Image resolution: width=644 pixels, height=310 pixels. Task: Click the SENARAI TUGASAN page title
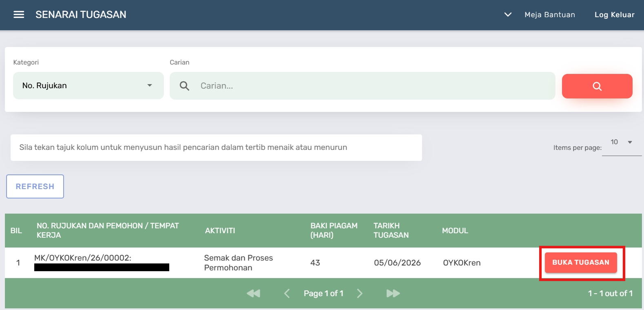tap(81, 15)
